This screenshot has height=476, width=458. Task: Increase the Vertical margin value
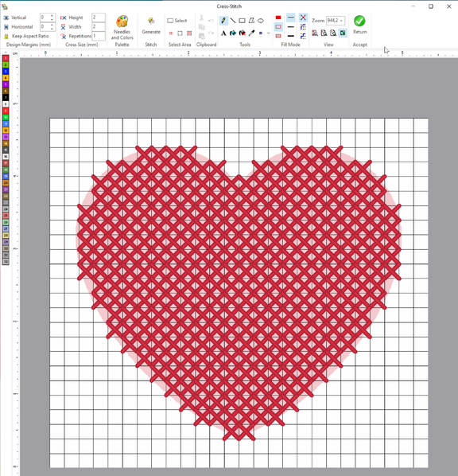click(52, 15)
